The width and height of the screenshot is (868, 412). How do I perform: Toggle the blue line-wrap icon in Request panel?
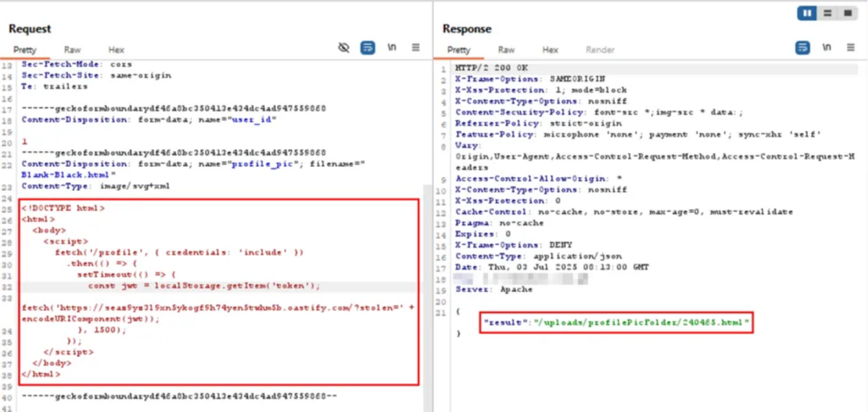click(x=367, y=48)
